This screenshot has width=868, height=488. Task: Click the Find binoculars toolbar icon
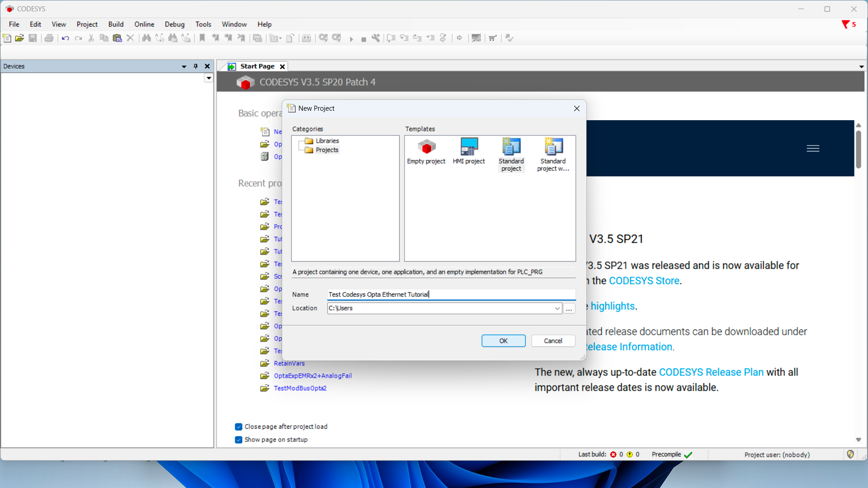[146, 38]
